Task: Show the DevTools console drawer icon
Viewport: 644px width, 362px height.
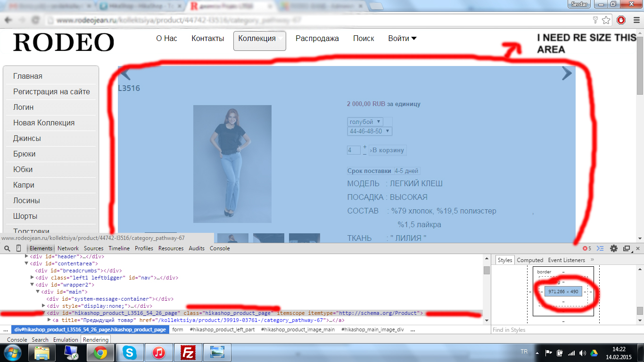Action: point(600,248)
